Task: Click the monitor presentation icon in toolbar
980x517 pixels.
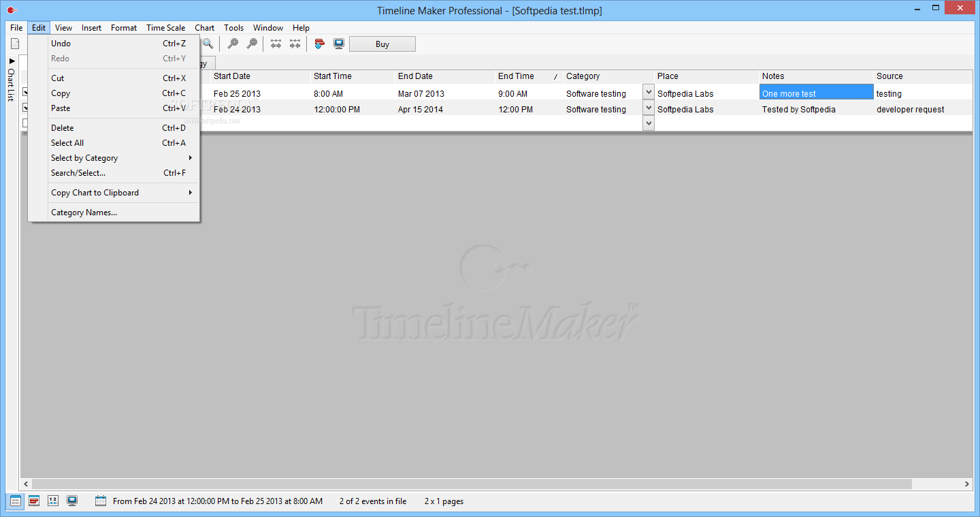Action: (x=338, y=44)
